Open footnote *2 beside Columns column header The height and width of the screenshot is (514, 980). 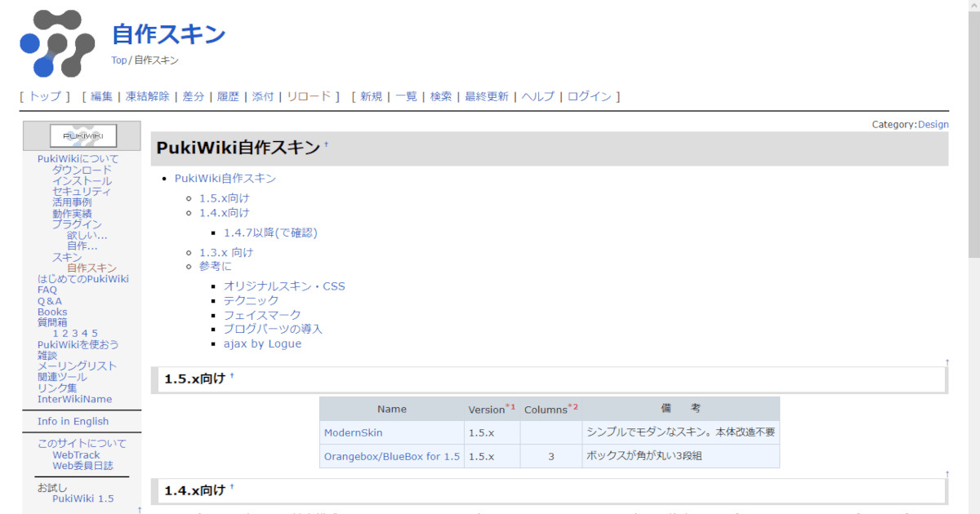tap(572, 406)
